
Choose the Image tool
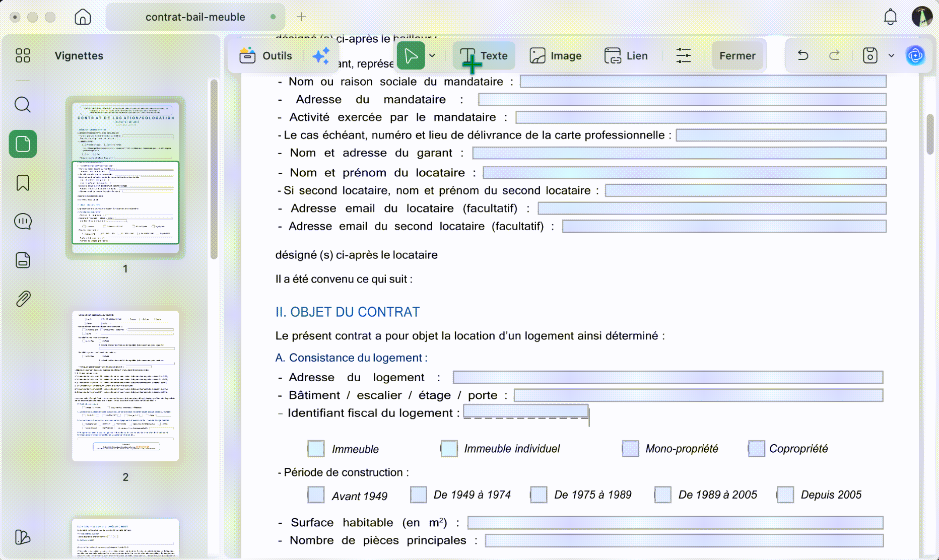556,55
